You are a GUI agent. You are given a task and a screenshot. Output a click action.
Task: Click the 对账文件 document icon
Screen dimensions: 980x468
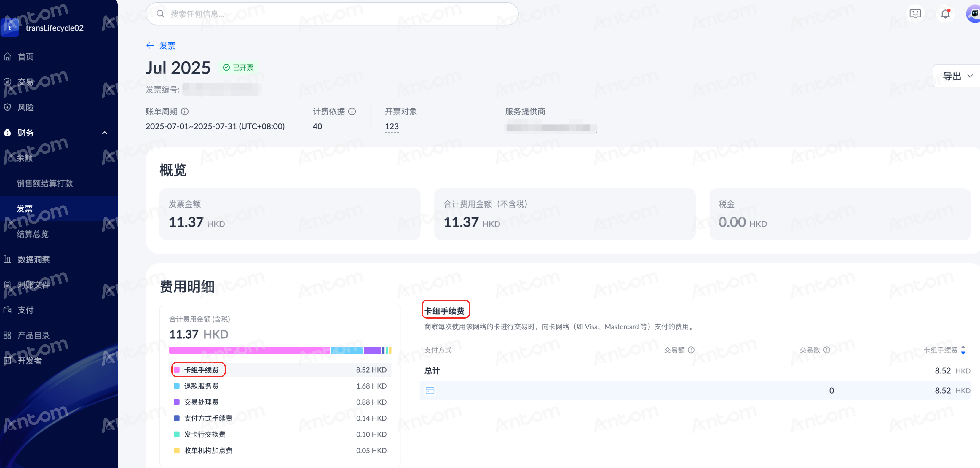coord(7,285)
